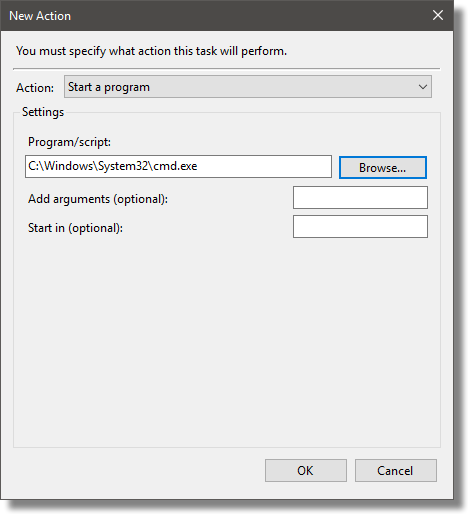The width and height of the screenshot is (468, 514).
Task: Click the blank area left of OK
Action: pos(138,470)
